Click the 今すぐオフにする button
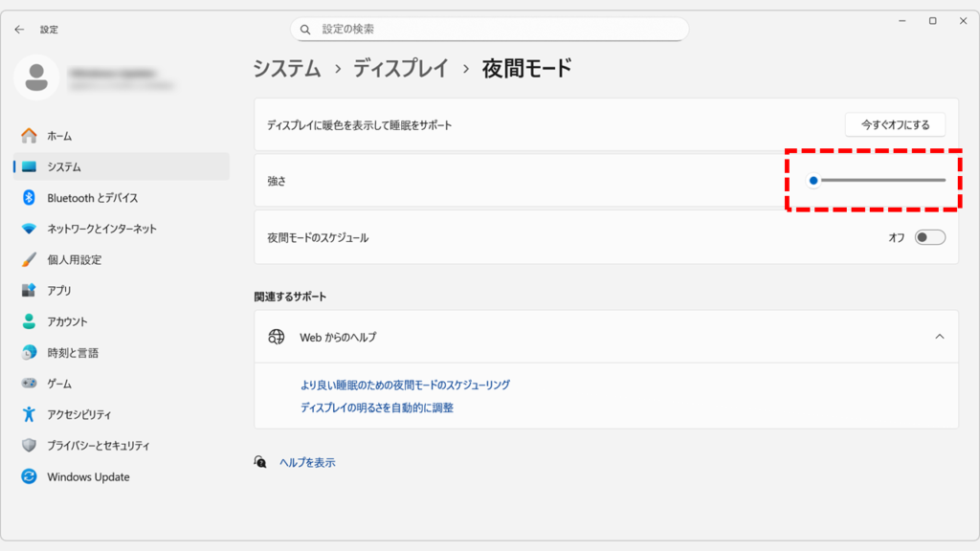 pyautogui.click(x=894, y=123)
